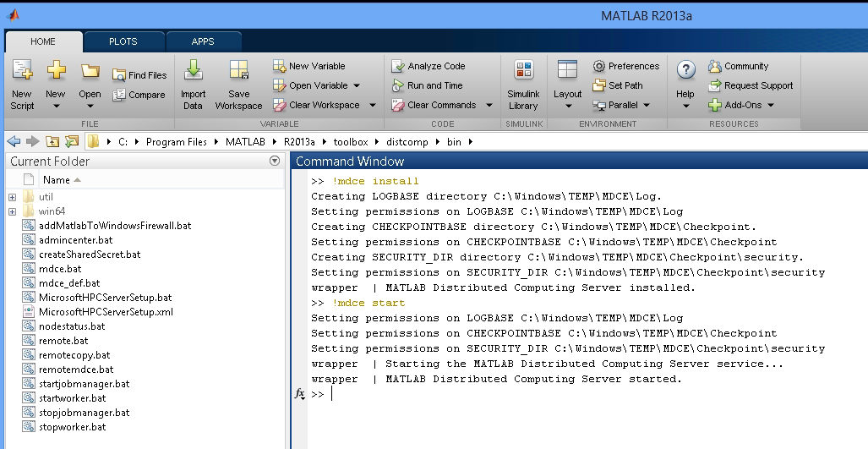Viewport: 868px width, 449px height.
Task: Open the Add-Ons dropdown arrow
Action: (x=771, y=105)
